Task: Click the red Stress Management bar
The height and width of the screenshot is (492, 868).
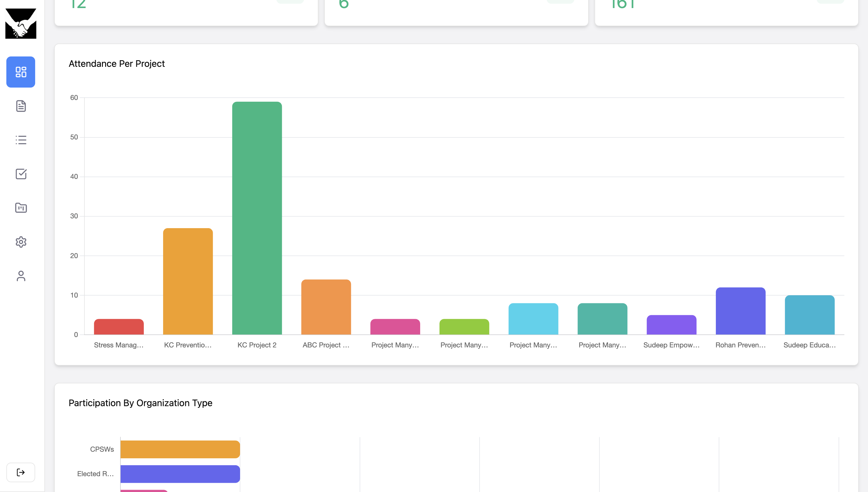Action: [119, 327]
